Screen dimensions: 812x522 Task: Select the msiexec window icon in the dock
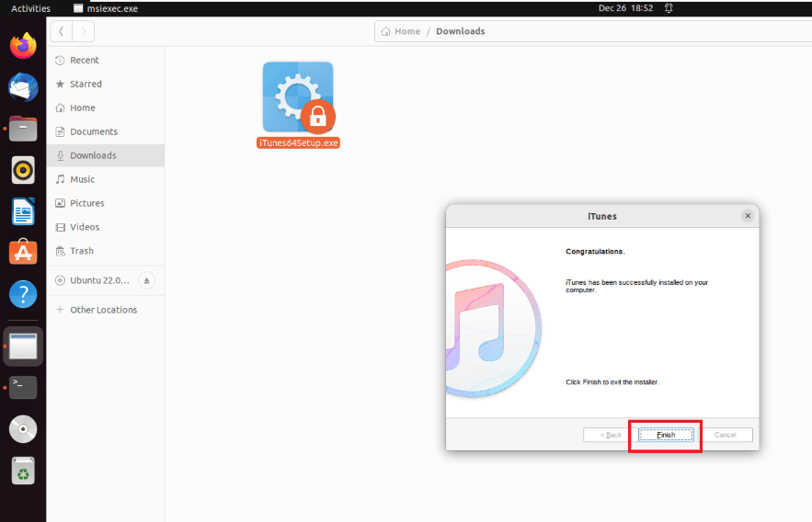23,346
